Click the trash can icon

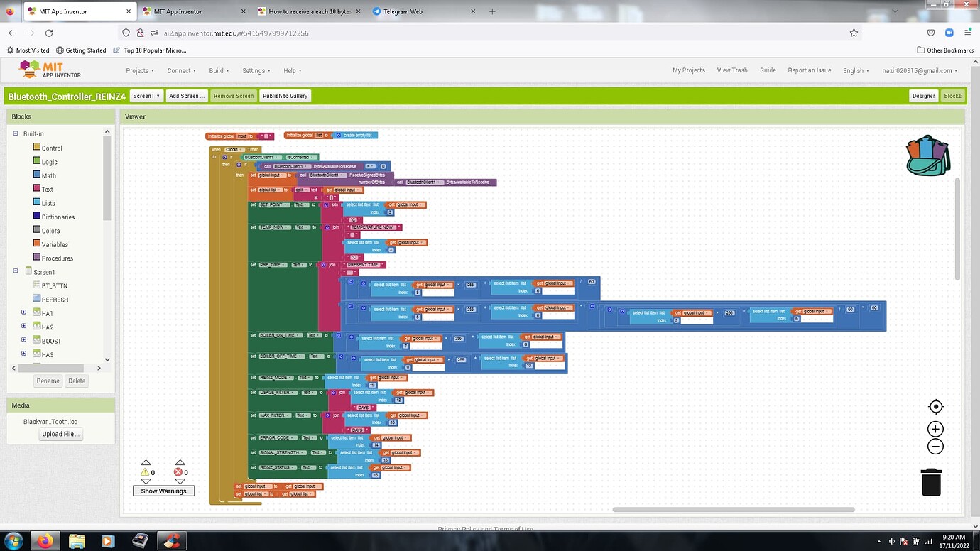click(931, 482)
